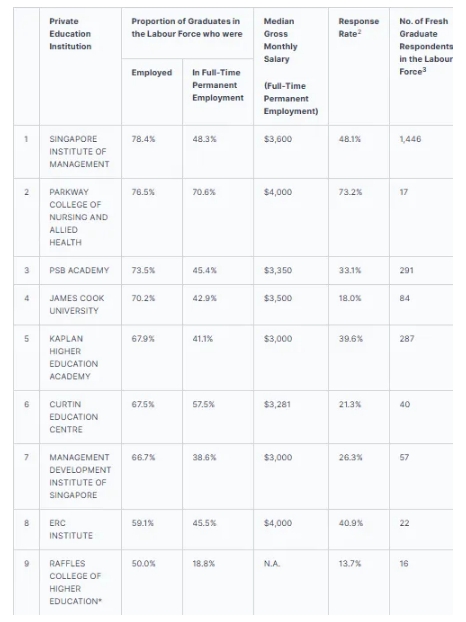Click the In Full-Time Permanent Employment header
Screen dimensions: 466x622
point(218,85)
